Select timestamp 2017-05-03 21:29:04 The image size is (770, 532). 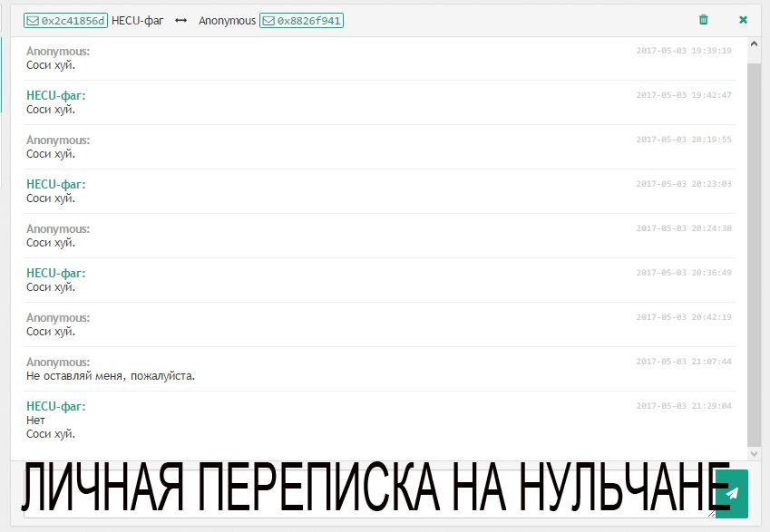point(684,406)
